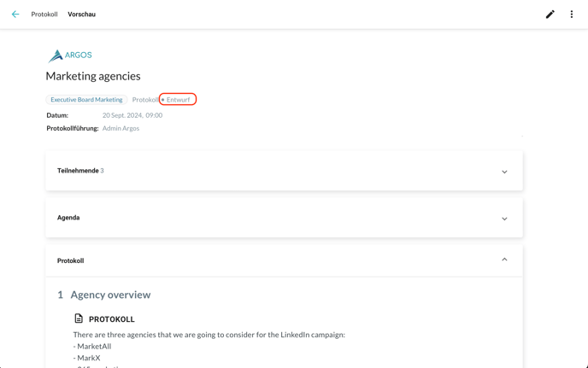Click the Entwurf status dot
The width and height of the screenshot is (588, 368).
point(163,100)
